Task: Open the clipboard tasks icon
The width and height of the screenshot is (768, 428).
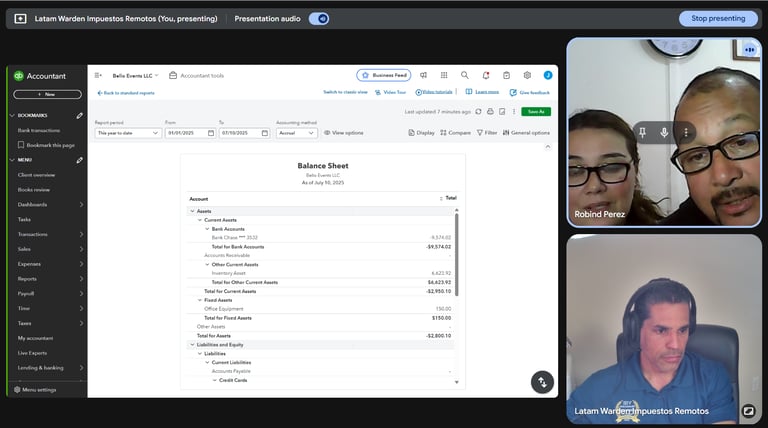Action: click(x=506, y=75)
